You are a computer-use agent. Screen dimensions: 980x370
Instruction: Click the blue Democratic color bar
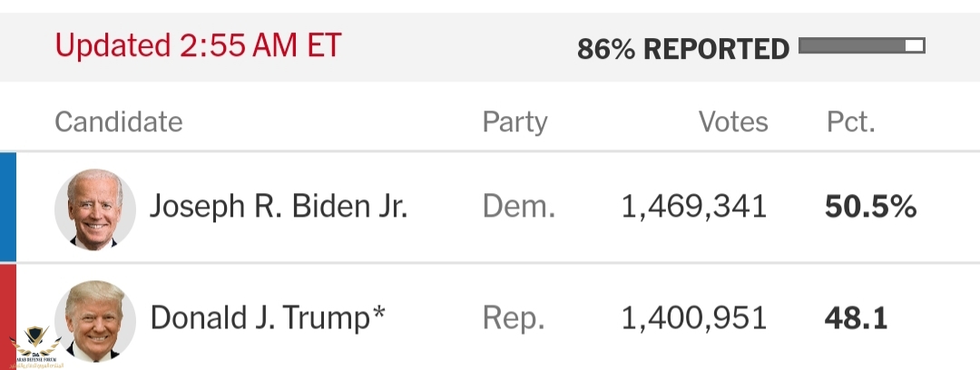pyautogui.click(x=8, y=207)
